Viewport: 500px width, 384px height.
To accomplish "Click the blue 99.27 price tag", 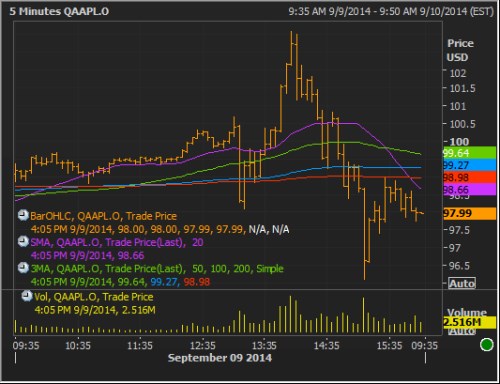I will coord(469,165).
